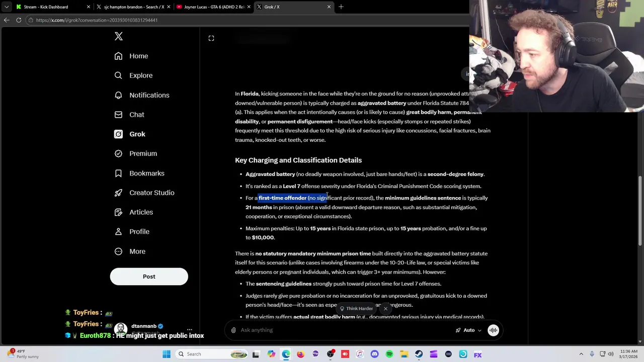644x362 pixels.
Task: Open Discord from the taskbar
Action: pyautogui.click(x=374, y=354)
